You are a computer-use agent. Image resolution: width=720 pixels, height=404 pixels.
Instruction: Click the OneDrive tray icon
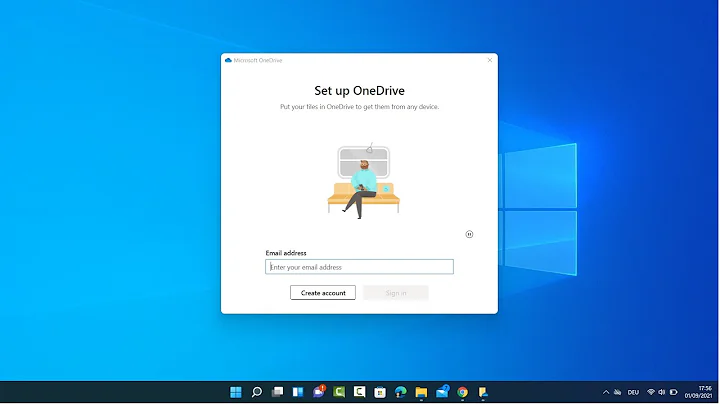point(618,392)
